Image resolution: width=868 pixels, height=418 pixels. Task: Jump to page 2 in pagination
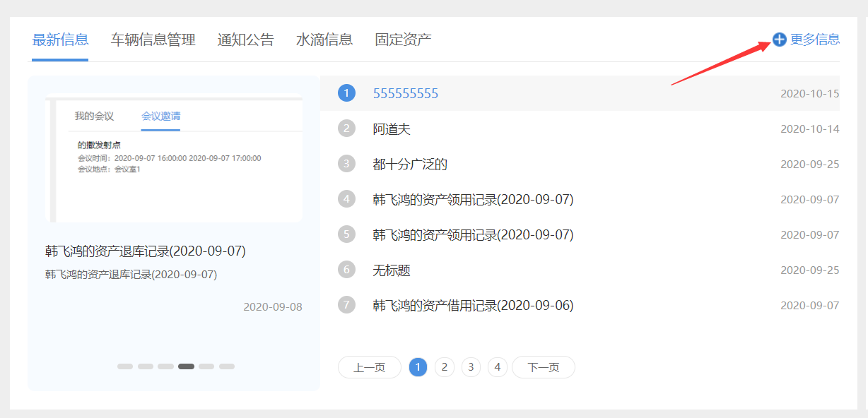click(445, 367)
